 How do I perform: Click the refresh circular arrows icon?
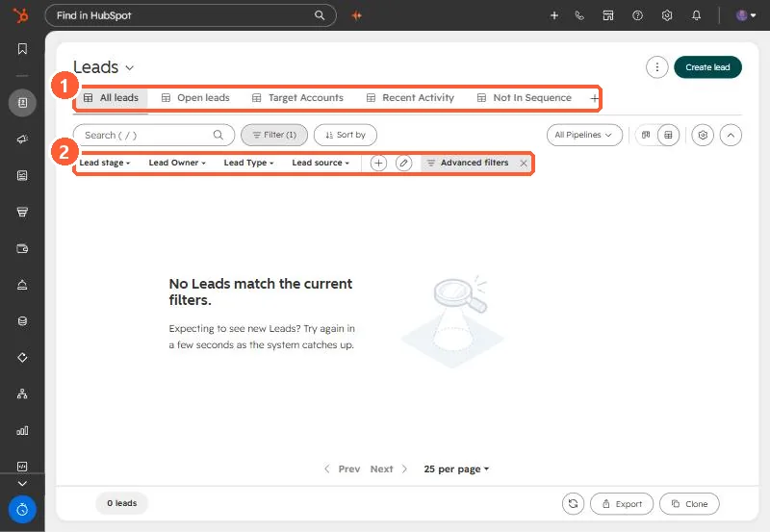[x=573, y=503]
